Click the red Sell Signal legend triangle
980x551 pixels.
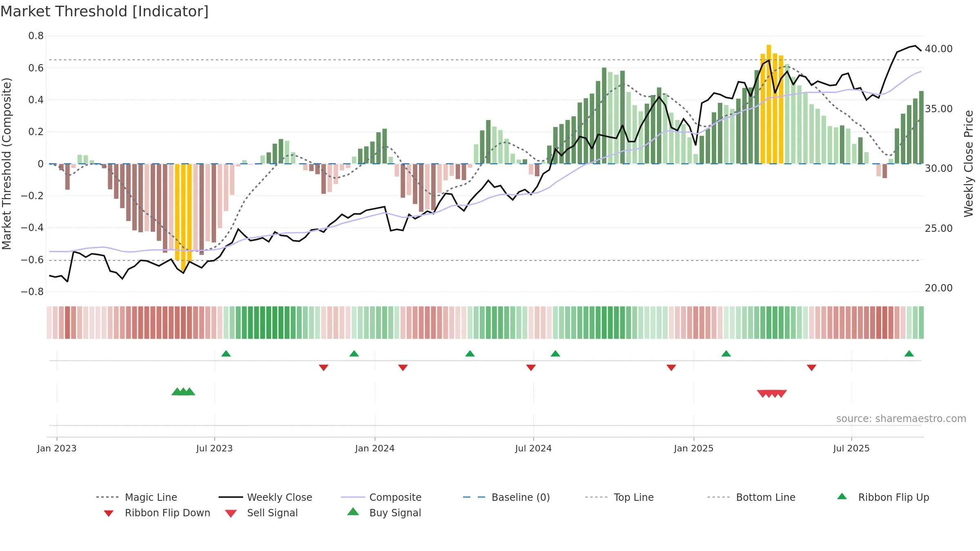click(x=231, y=513)
